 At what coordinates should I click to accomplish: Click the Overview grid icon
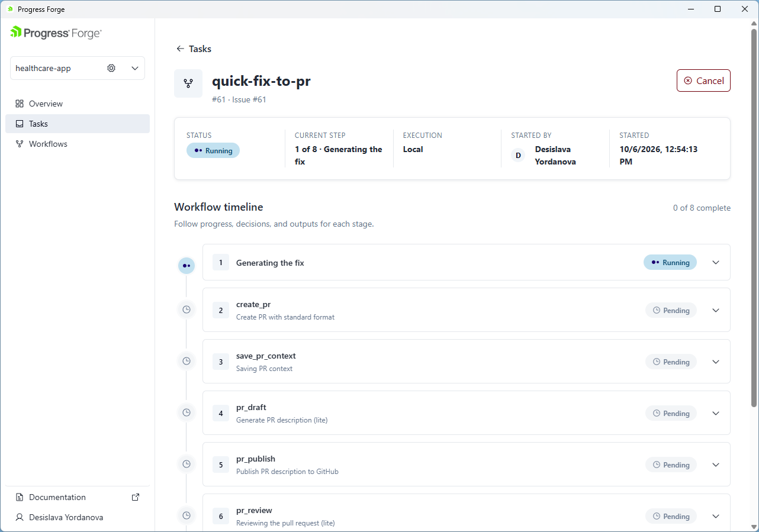[x=20, y=104]
